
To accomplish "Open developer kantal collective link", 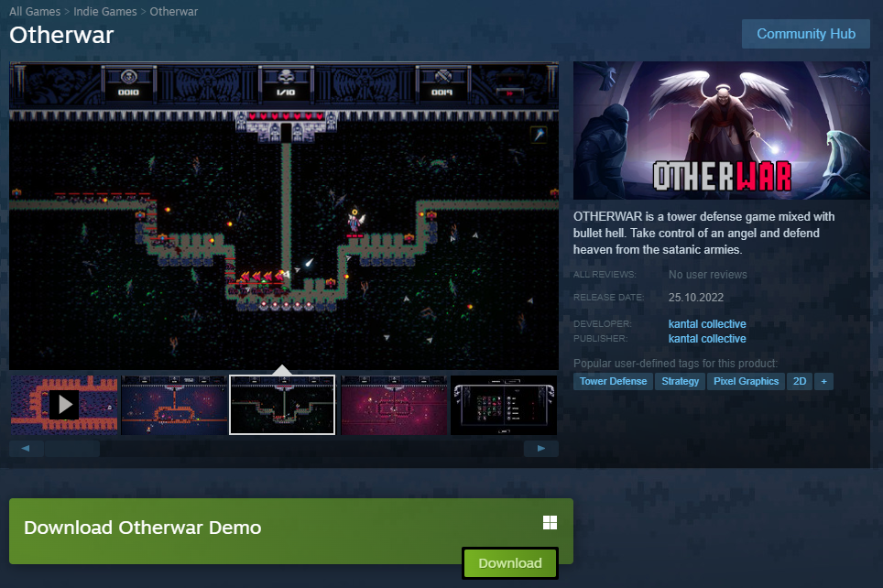I will [707, 324].
